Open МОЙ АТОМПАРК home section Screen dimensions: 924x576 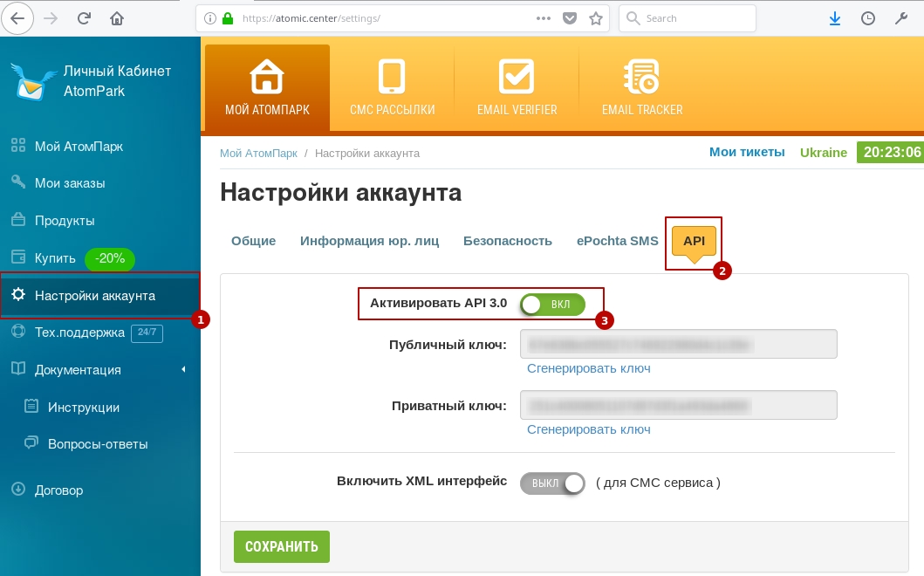pos(268,87)
